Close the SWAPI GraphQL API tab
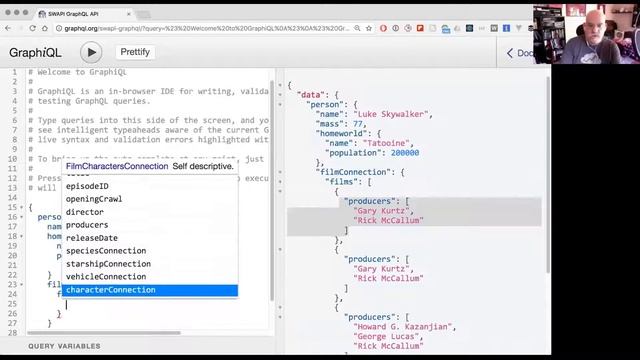Image resolution: width=640 pixels, height=360 pixels. point(129,14)
